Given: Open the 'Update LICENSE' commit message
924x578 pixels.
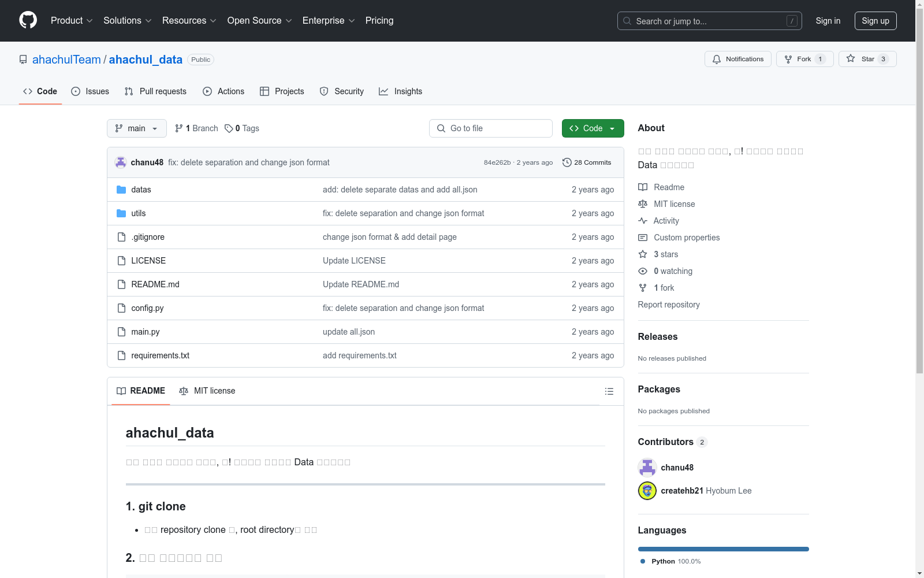Looking at the screenshot, I should pos(354,261).
